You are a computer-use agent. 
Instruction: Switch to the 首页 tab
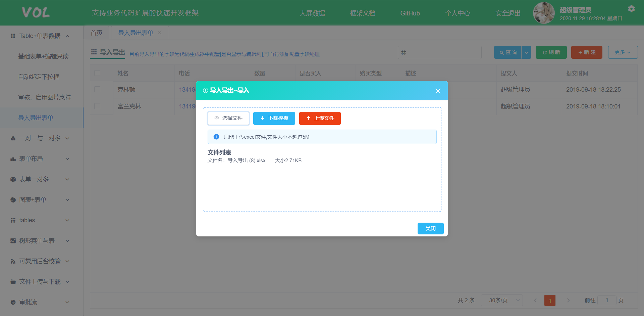tap(97, 33)
